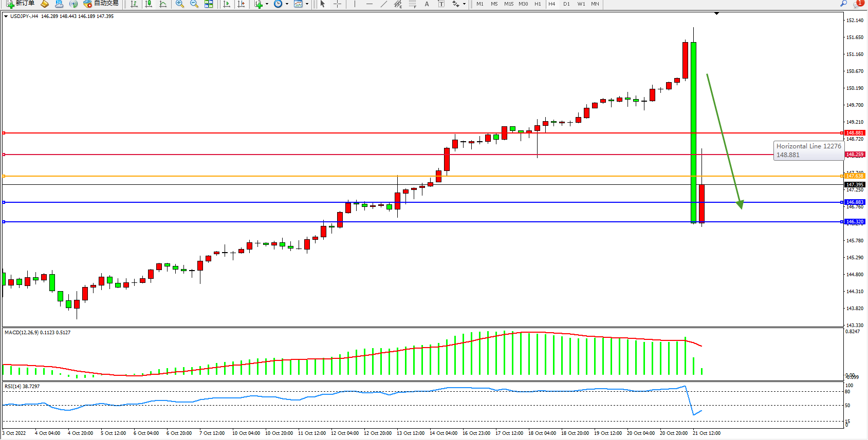Switch chart to candlestick display

click(149, 4)
